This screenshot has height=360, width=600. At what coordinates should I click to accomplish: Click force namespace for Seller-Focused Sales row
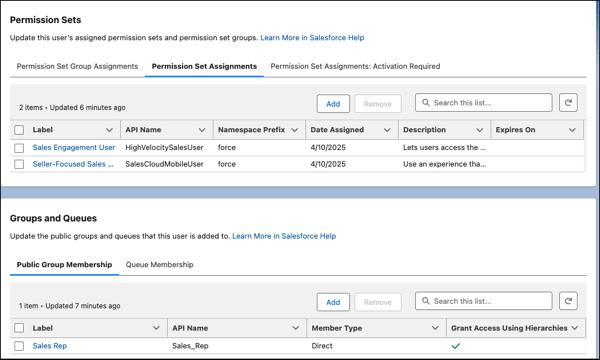tap(227, 164)
